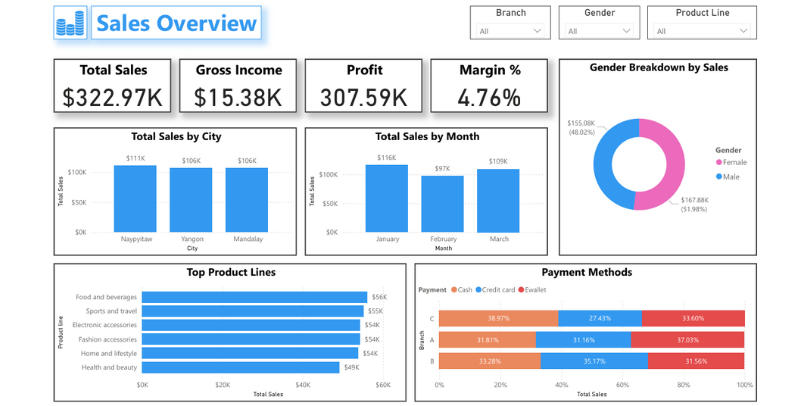Click the Ewallet legend dot

pyautogui.click(x=520, y=290)
